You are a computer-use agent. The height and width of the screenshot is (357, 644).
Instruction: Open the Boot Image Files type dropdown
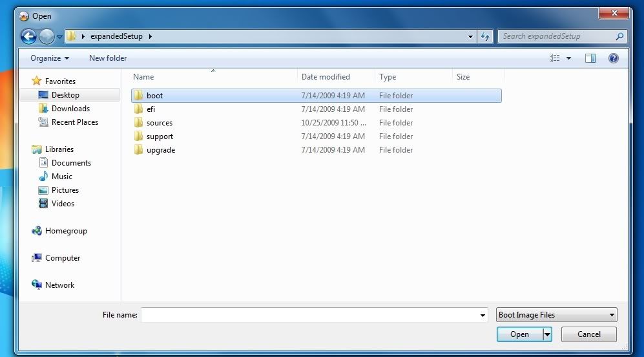557,315
